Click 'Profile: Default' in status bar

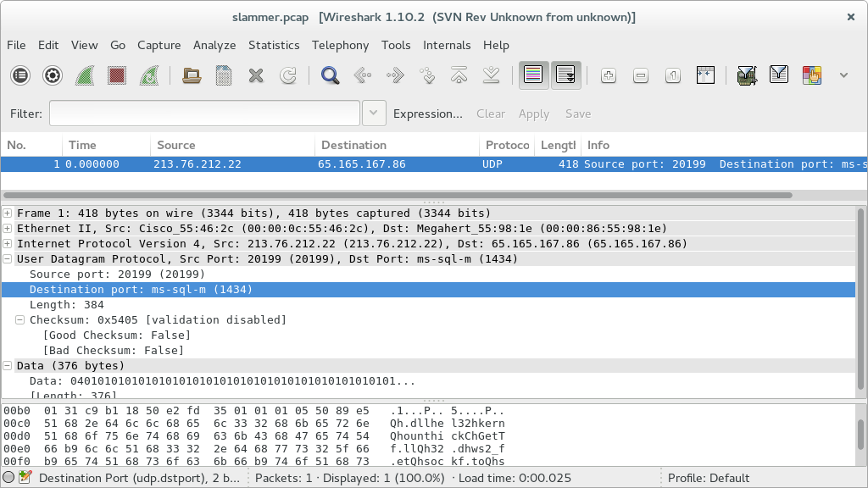pos(709,478)
